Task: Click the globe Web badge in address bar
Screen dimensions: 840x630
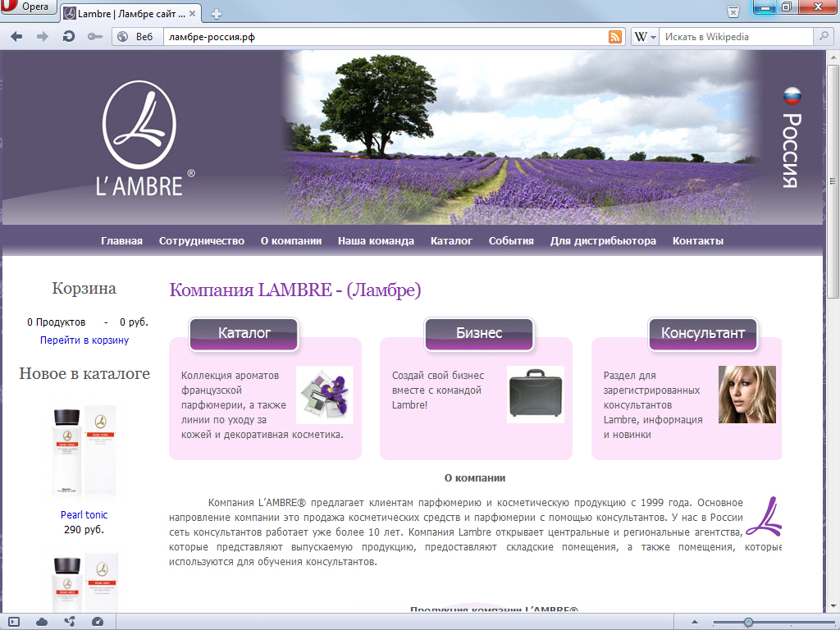Action: click(137, 36)
